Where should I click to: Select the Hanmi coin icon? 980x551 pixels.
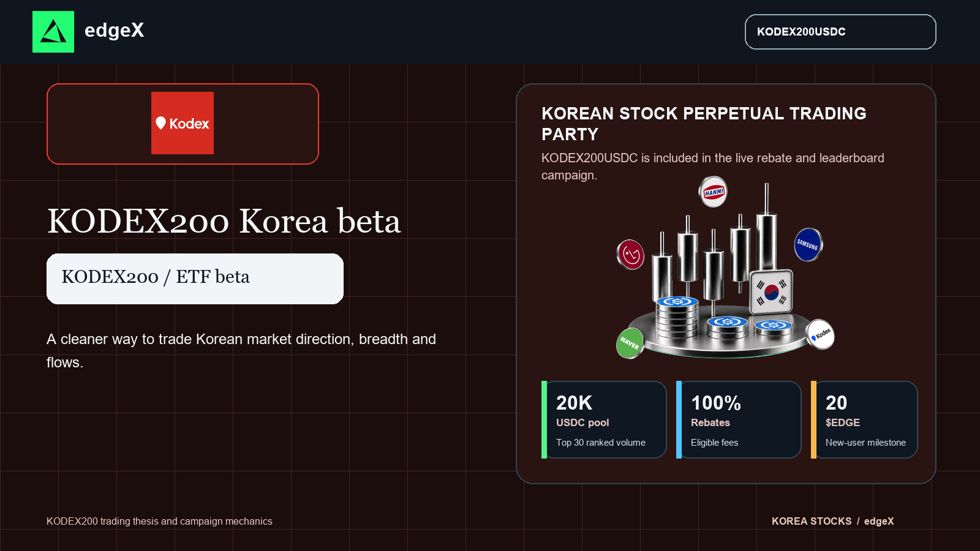[714, 192]
